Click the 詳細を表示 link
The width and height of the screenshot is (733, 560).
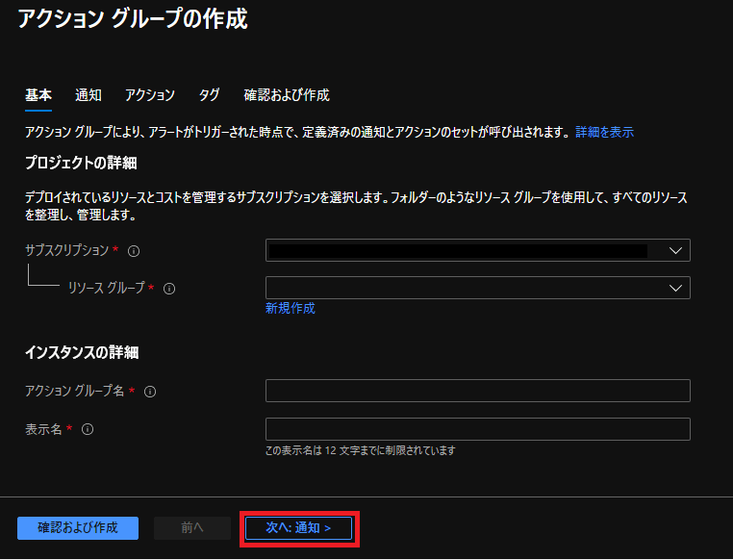point(604,132)
